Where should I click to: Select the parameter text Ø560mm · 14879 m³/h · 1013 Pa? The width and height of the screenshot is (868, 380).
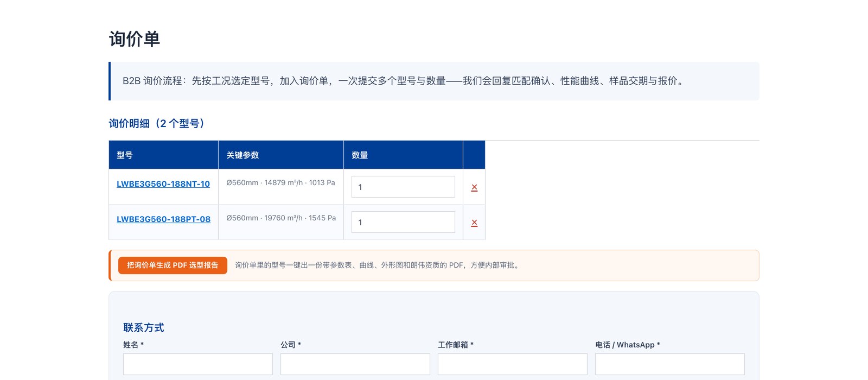click(x=280, y=183)
